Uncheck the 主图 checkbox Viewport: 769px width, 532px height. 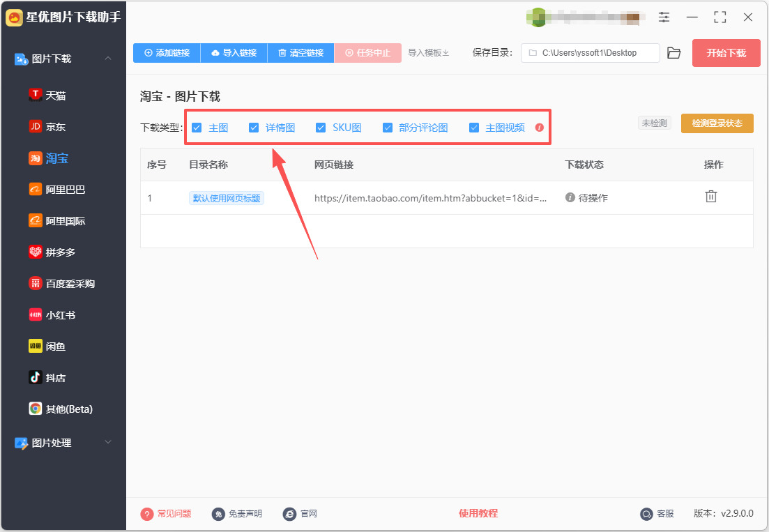(197, 128)
